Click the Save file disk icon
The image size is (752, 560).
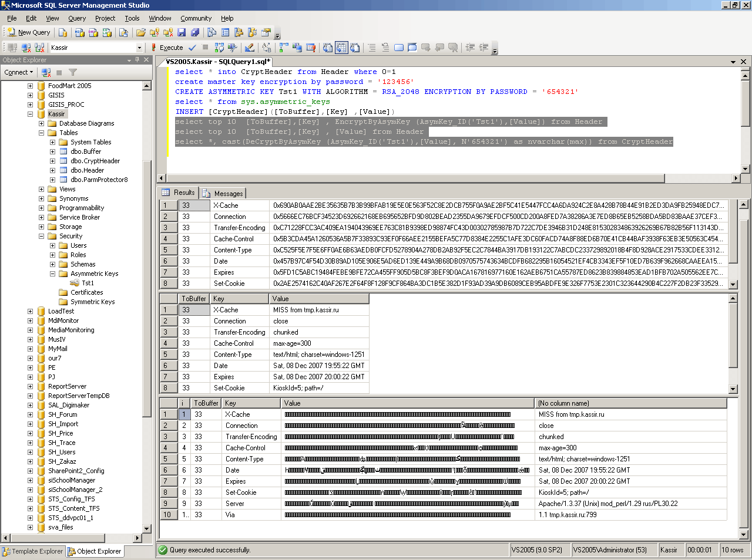[x=182, y=32]
